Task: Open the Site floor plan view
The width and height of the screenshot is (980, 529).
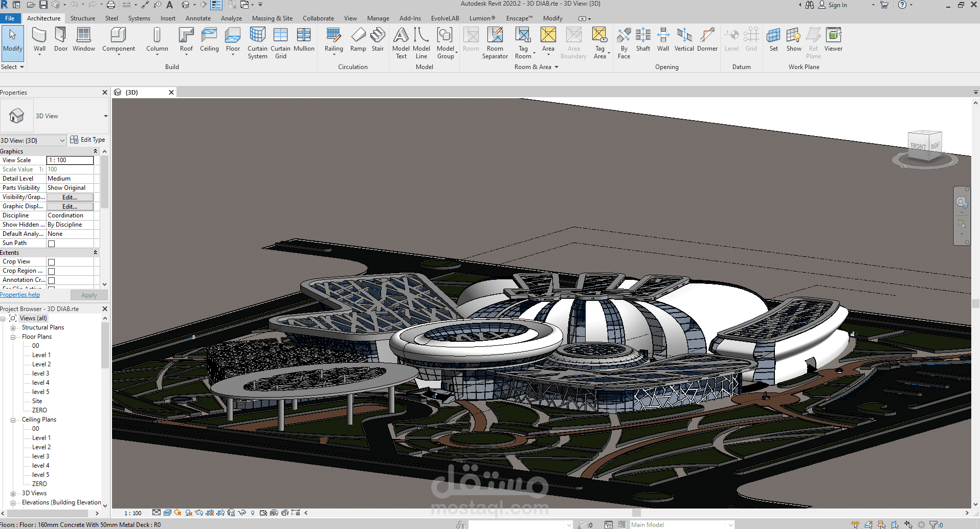Action: point(37,401)
